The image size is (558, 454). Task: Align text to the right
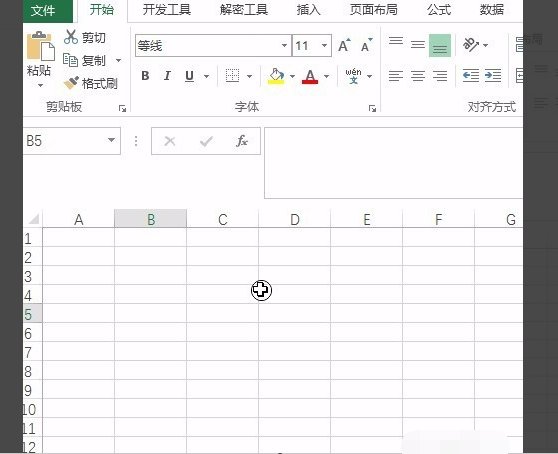point(440,76)
